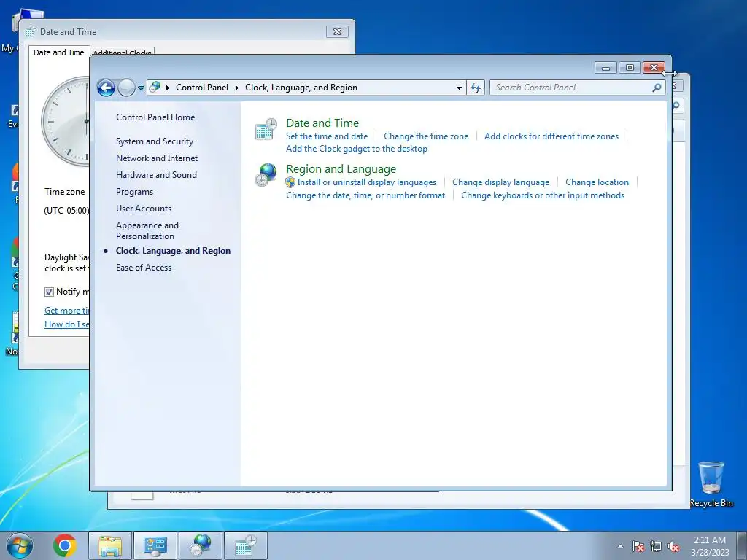
Task: Open the Programs category
Action: [x=134, y=192]
